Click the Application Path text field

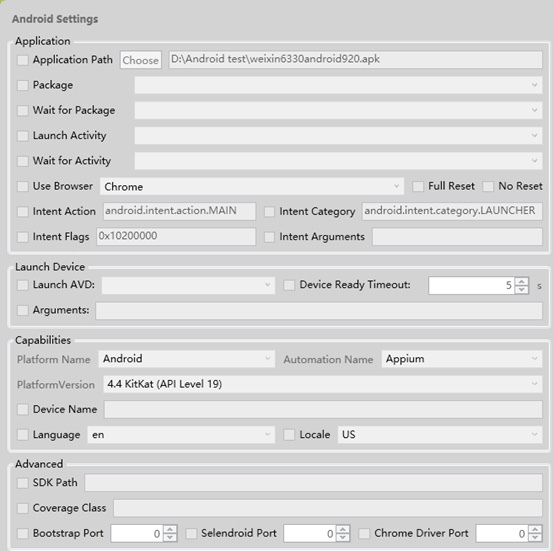tap(355, 60)
